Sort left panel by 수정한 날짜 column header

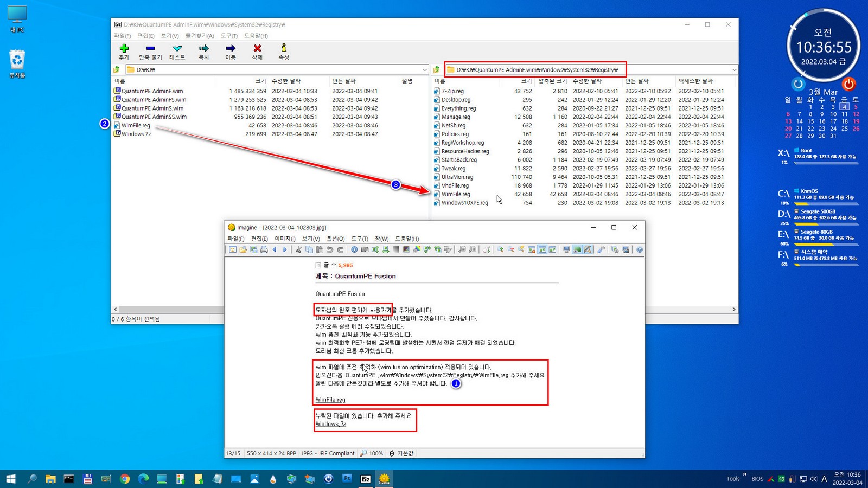tap(299, 81)
